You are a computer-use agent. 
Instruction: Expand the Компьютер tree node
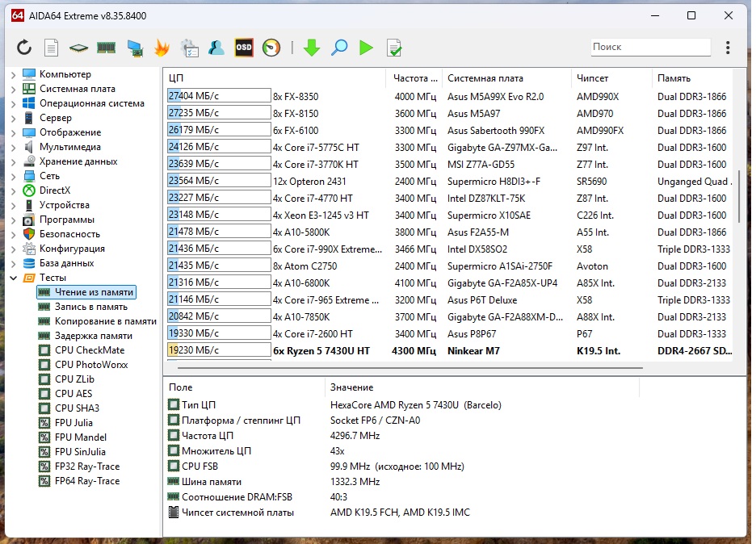click(x=14, y=75)
